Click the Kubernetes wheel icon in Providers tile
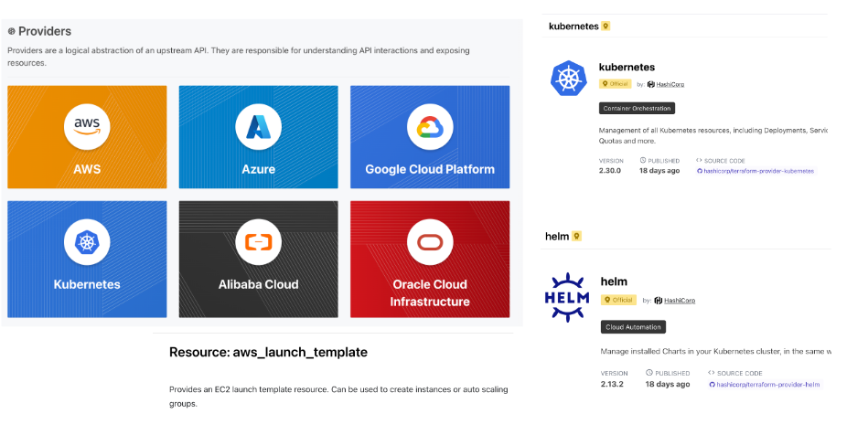The height and width of the screenshot is (435, 868). (87, 242)
